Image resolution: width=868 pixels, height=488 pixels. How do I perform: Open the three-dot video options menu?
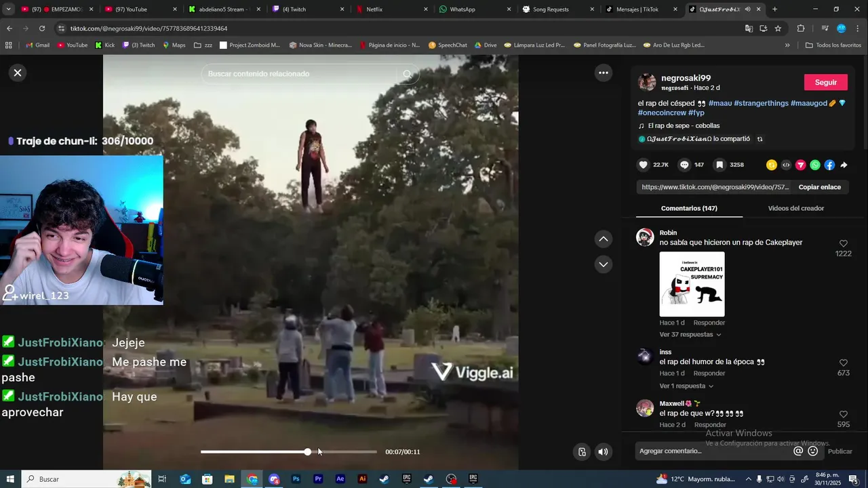(603, 73)
